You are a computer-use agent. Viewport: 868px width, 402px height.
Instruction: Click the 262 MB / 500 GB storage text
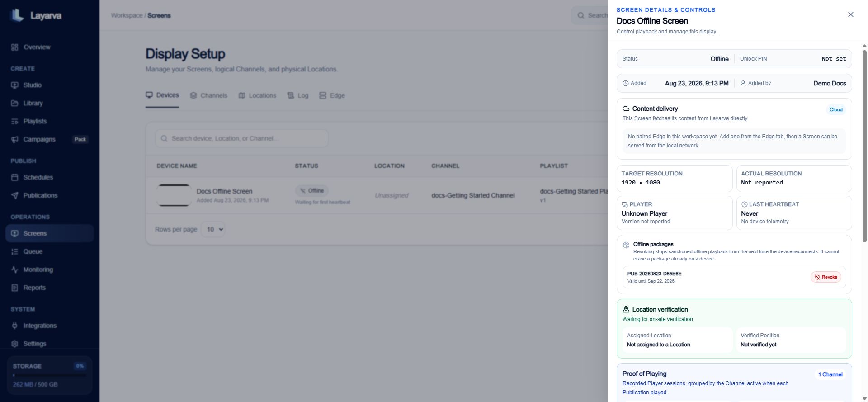(x=35, y=384)
